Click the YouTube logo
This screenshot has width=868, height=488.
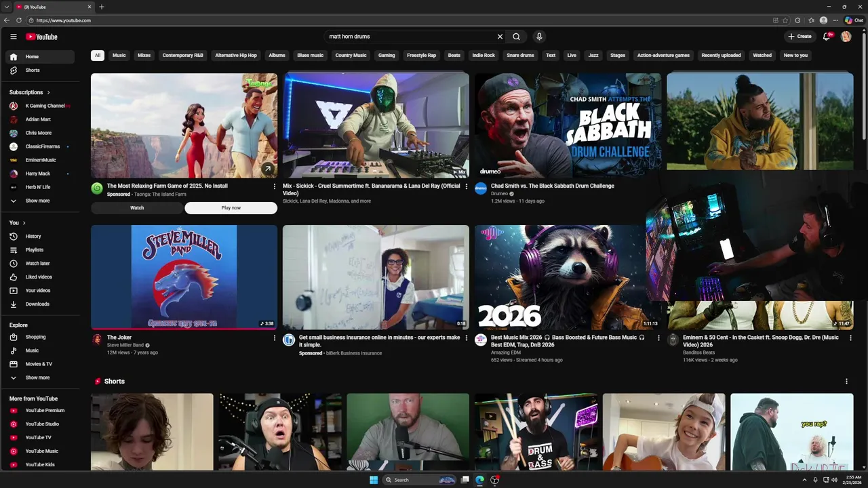point(41,37)
